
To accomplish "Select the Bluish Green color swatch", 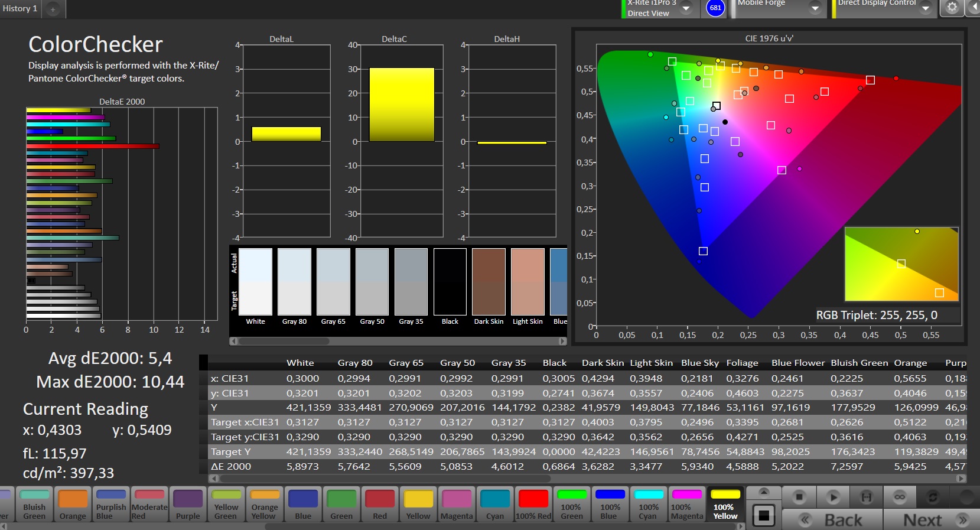I will [x=34, y=505].
